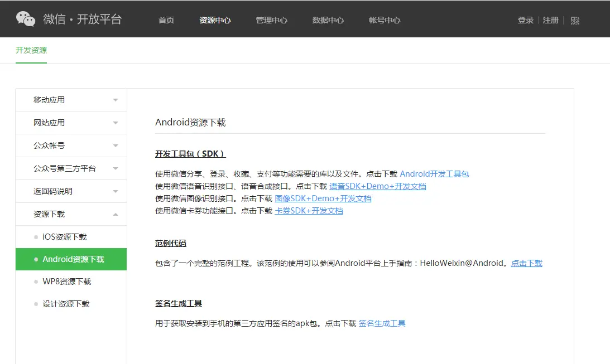
Task: Download 签名生成工具 link
Action: tap(382, 324)
